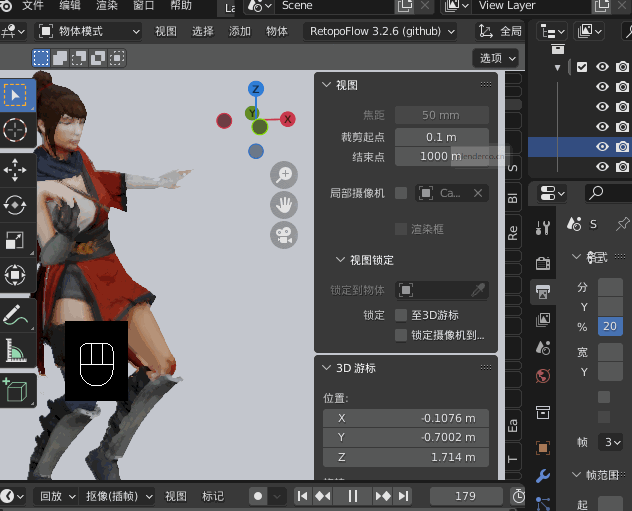632x511 pixels.
Task: Click the Z axis on navigation gizmo
Action: 256,89
